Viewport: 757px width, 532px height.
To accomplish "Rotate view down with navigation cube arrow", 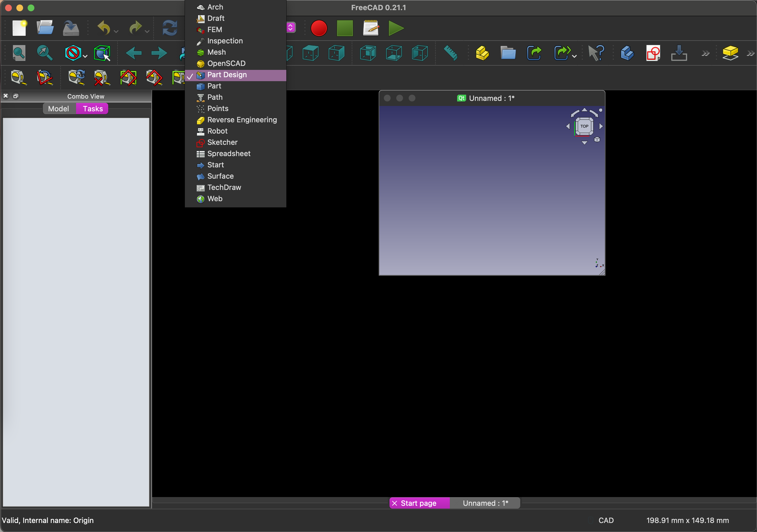I will pyautogui.click(x=584, y=143).
